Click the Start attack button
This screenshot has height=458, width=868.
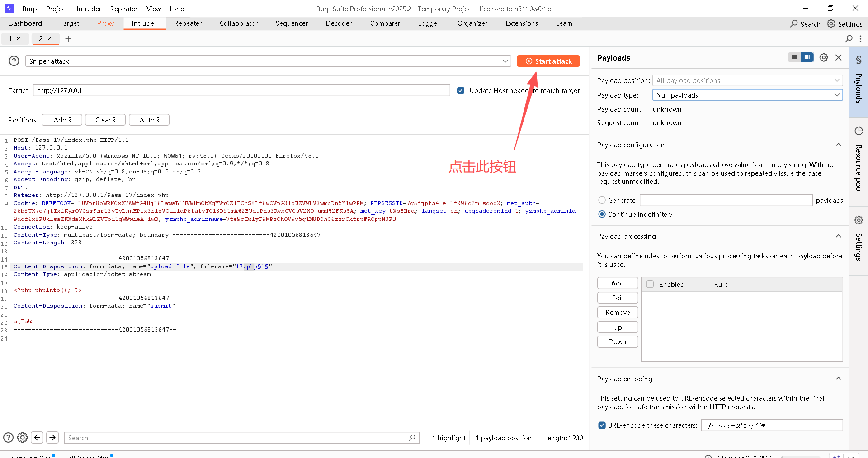tap(548, 61)
